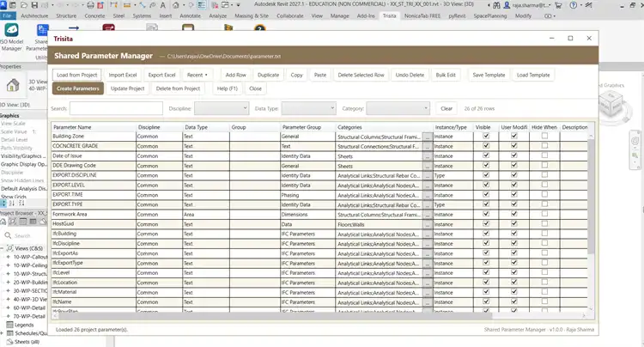Sort by the Parameter Name column header
Viewport: 644px width, 347px height.
tap(94, 127)
